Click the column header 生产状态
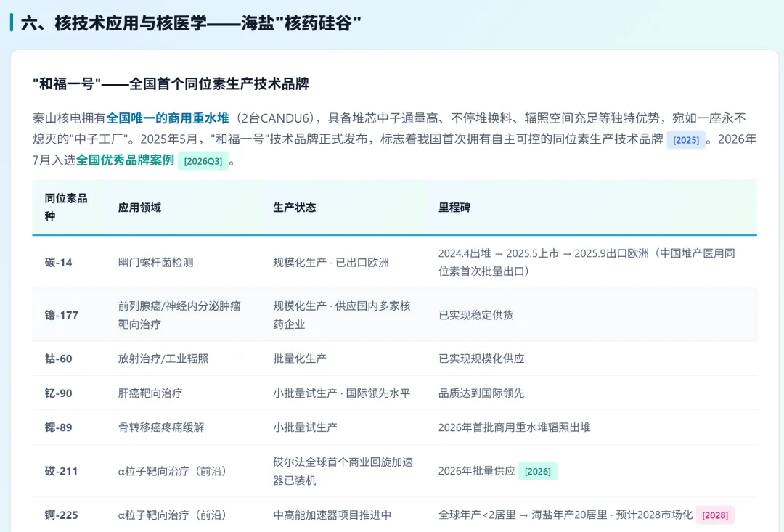Image resolution: width=784 pixels, height=532 pixels. (x=295, y=208)
